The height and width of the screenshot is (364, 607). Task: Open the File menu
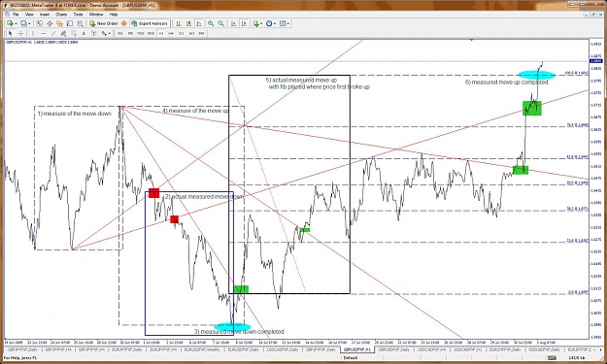click(x=16, y=15)
